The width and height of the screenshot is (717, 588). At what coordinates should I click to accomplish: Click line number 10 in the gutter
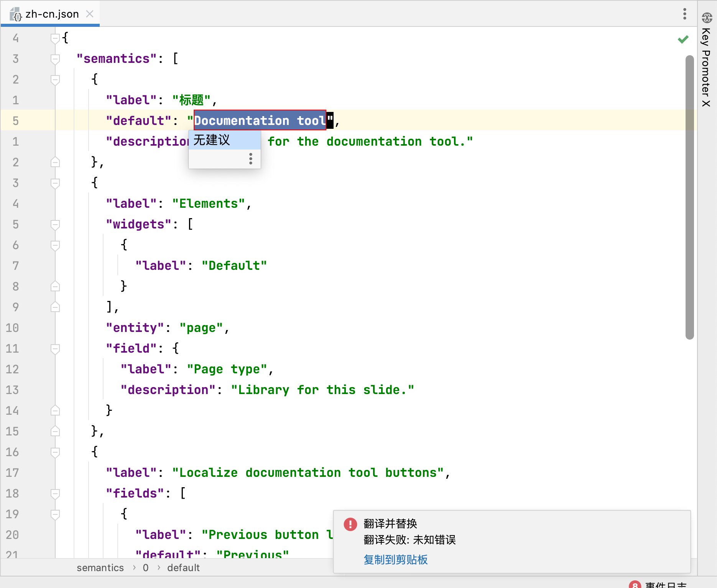point(12,328)
